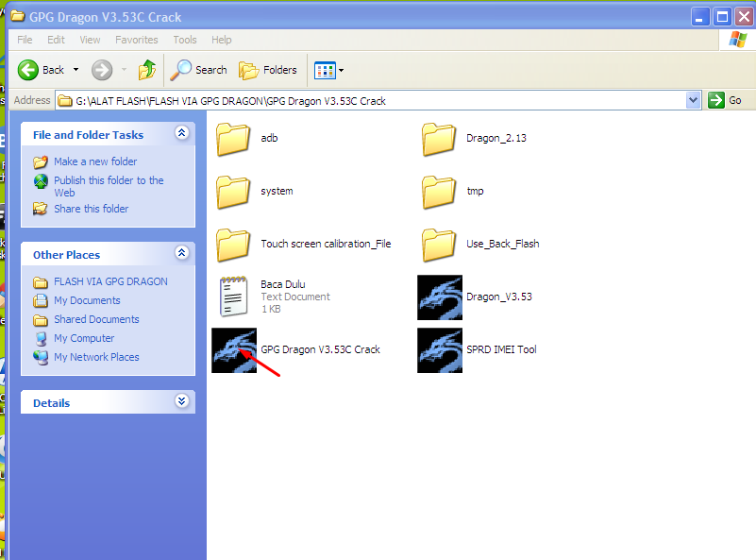The image size is (756, 560).
Task: Click the My Network Places icon
Action: coord(41,357)
